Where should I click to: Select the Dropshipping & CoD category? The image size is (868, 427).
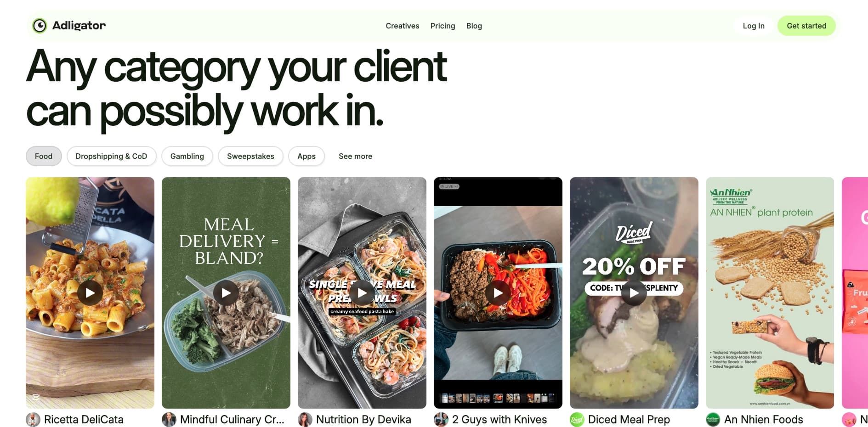click(x=112, y=156)
